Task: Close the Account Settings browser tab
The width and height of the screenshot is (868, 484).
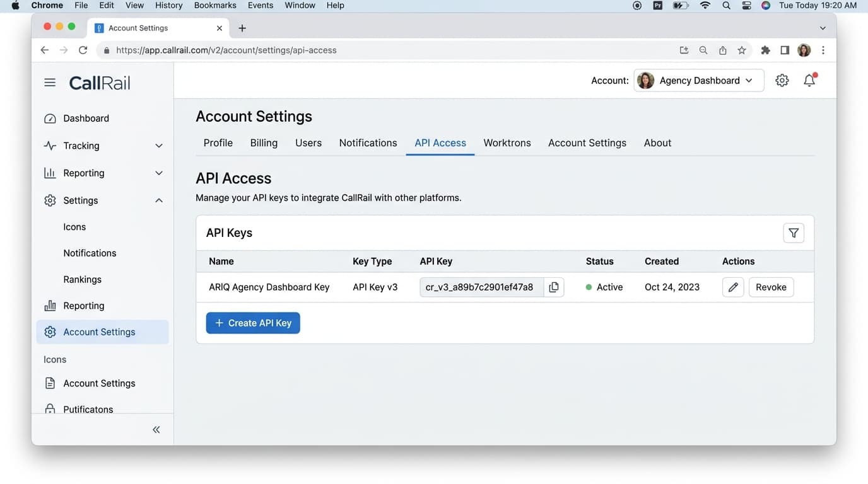Action: coord(220,28)
